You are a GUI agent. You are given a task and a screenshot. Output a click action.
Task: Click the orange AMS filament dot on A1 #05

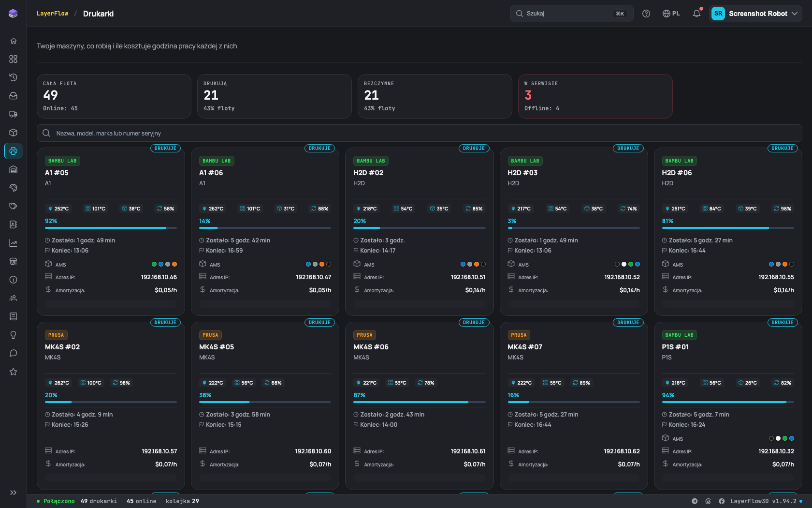point(174,264)
